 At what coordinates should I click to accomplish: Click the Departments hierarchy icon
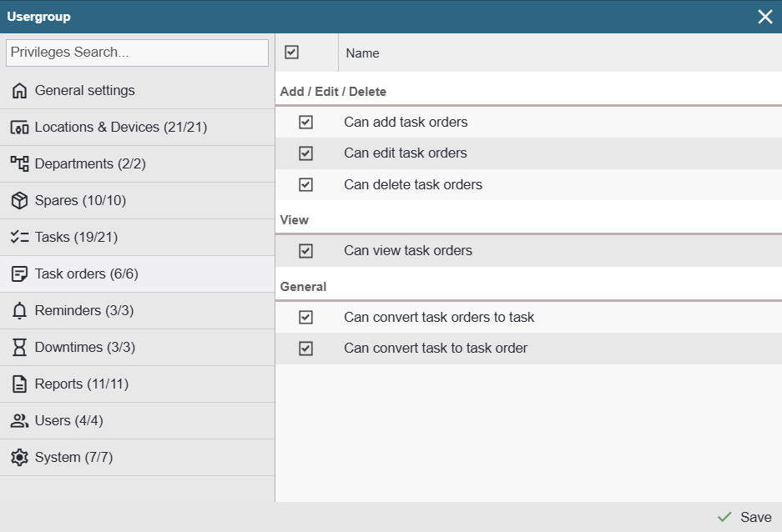[19, 164]
